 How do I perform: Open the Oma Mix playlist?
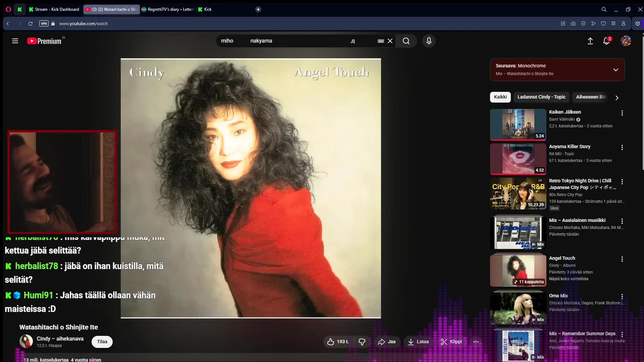pyautogui.click(x=518, y=308)
